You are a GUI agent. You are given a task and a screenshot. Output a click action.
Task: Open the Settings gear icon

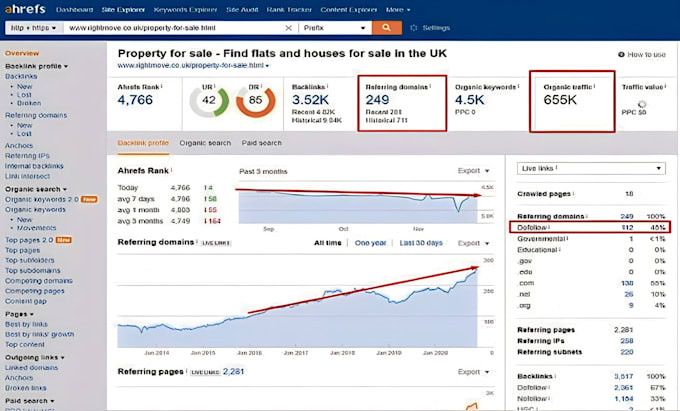414,28
